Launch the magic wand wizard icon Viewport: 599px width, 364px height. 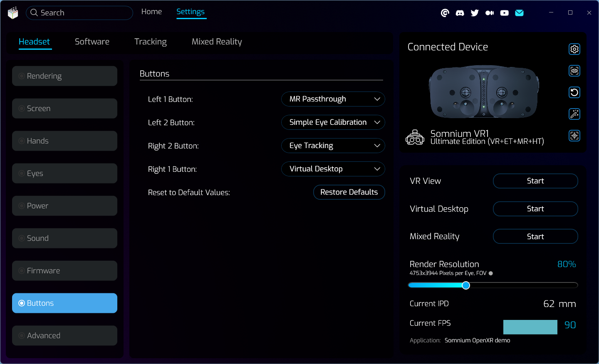click(574, 114)
